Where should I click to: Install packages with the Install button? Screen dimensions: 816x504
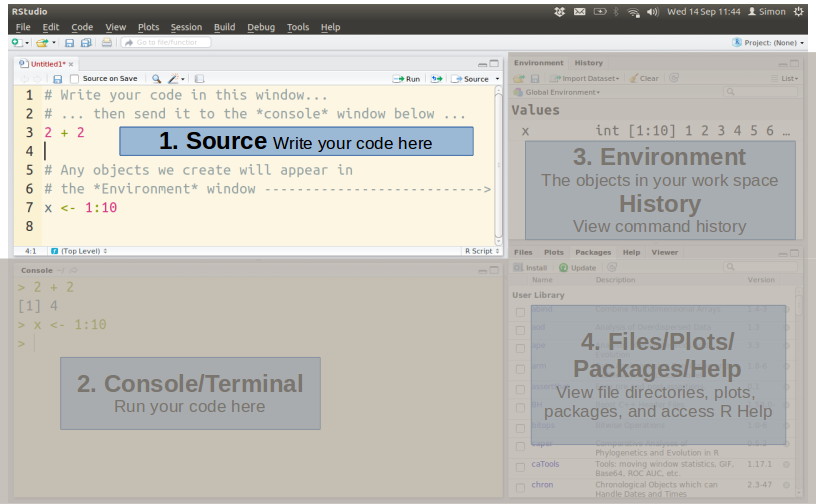(530, 268)
